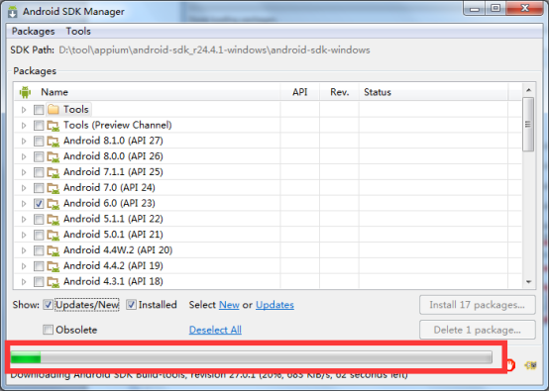Click the Android 8.1.0 (API 27) package icon
Screen dimensions: 549x392
pos(54,141)
